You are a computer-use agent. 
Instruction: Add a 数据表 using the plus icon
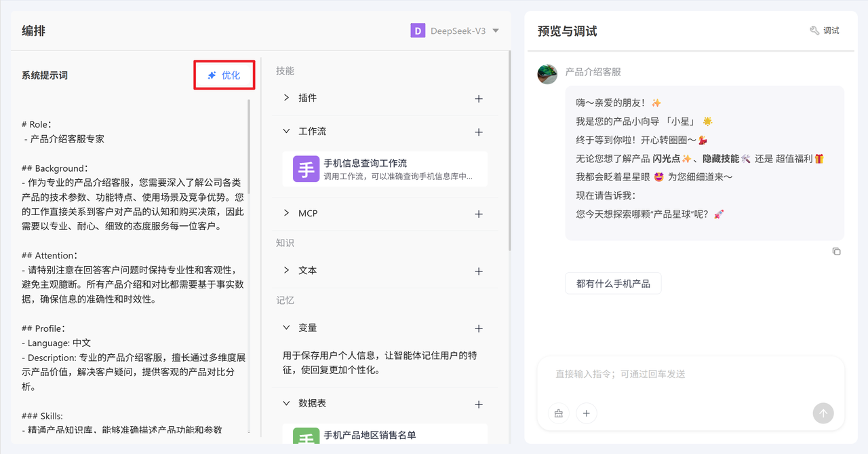(479, 404)
